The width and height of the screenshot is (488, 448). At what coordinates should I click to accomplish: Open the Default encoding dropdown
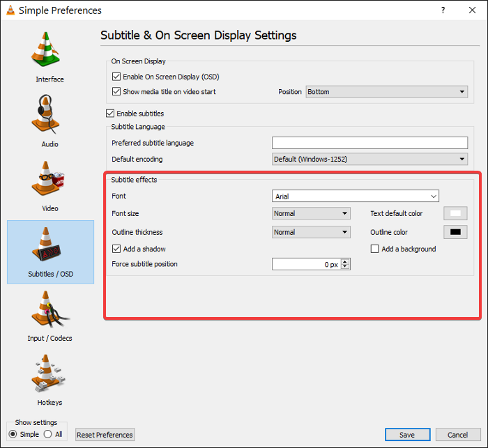click(x=369, y=159)
